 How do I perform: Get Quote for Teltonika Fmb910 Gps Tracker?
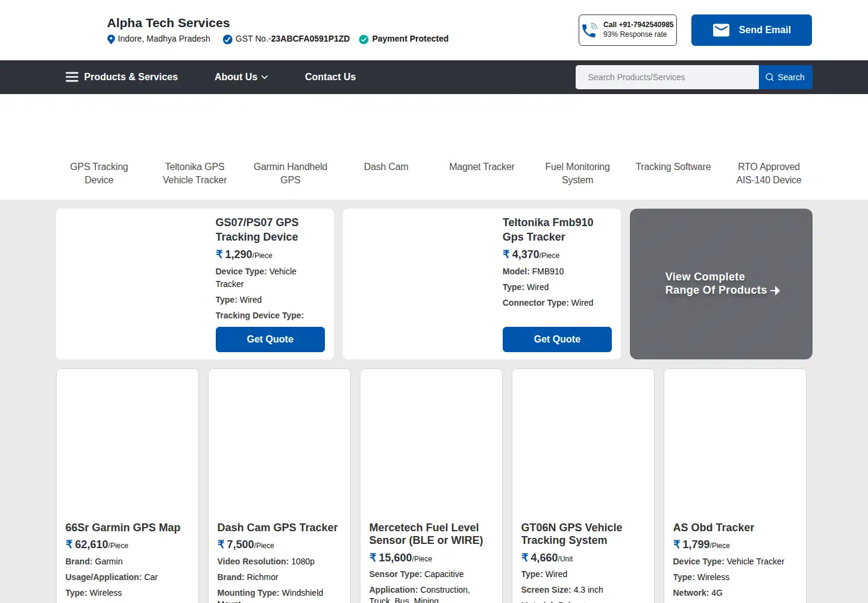[557, 339]
